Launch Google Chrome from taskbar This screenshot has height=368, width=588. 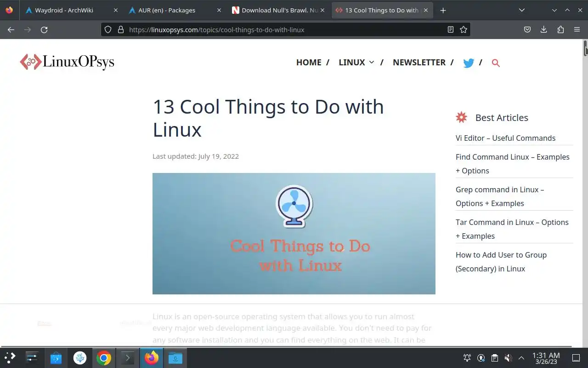(104, 357)
